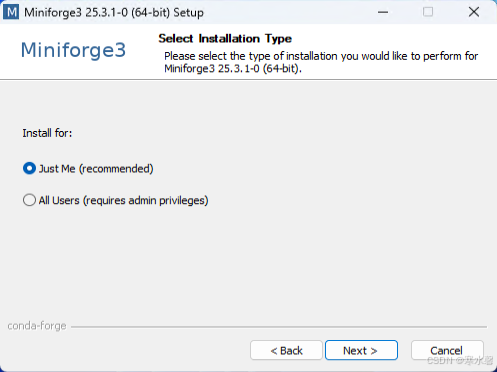This screenshot has height=372, width=497.
Task: Click the 'Miniforge3 25.3.1-0 (64-bit) Setup' title text
Action: coord(114,13)
